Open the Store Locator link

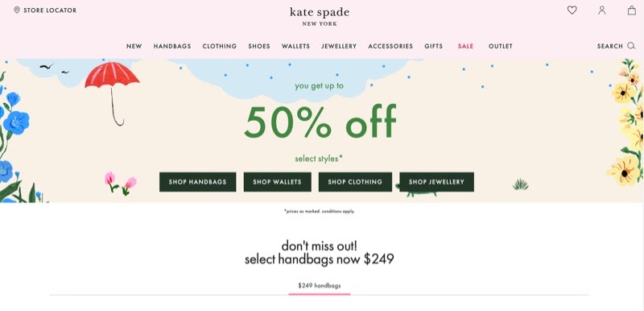click(x=50, y=10)
